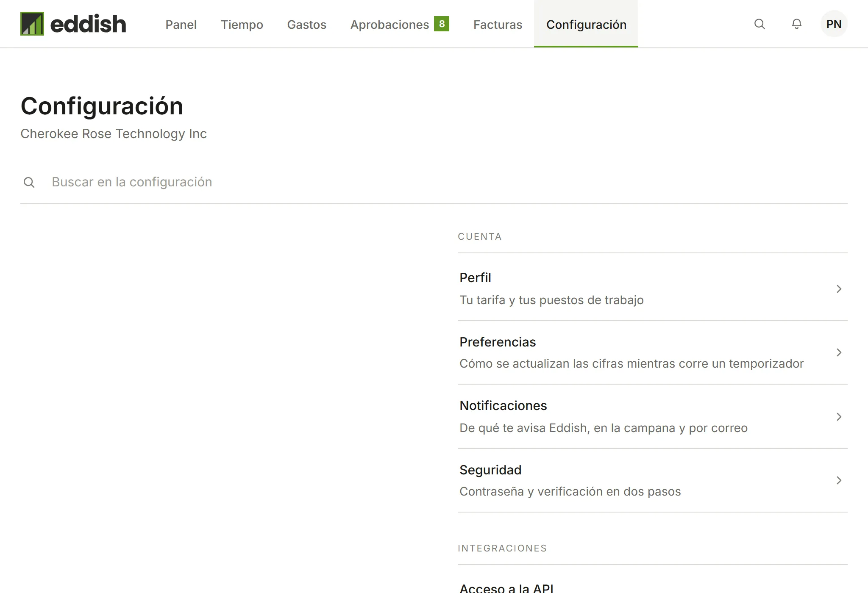Viewport: 868px width, 593px height.
Task: Open the Perfil settings entry
Action: click(x=653, y=288)
